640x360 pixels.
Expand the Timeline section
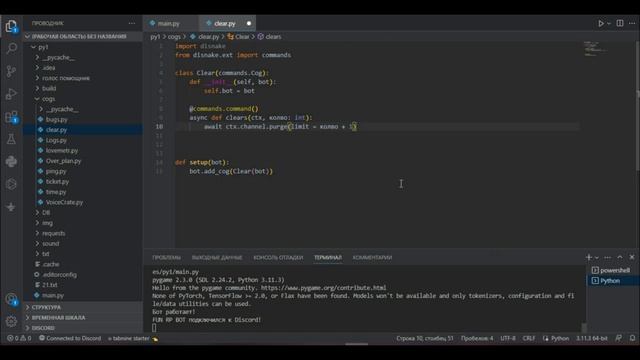82,318
